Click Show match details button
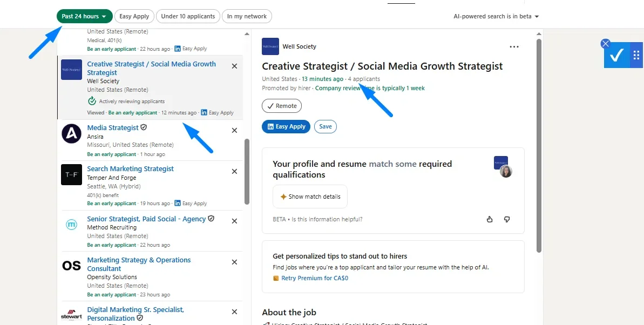 pyautogui.click(x=310, y=197)
